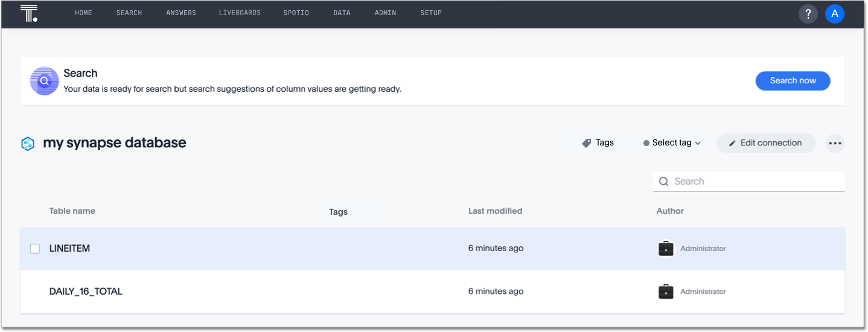Click the Administrator briefcase icon for DAILY_16_TOTAL
The image size is (868, 332).
click(665, 292)
